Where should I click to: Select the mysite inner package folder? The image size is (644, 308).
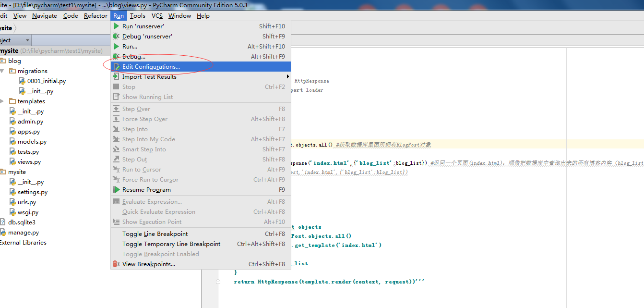(x=17, y=172)
